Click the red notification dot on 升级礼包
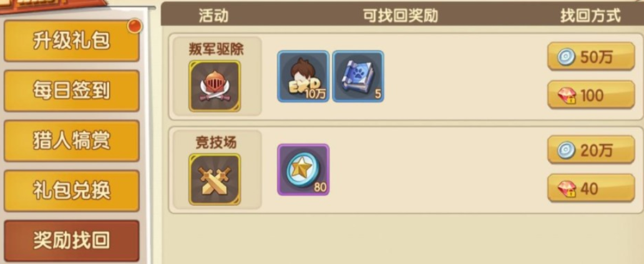 pyautogui.click(x=134, y=26)
